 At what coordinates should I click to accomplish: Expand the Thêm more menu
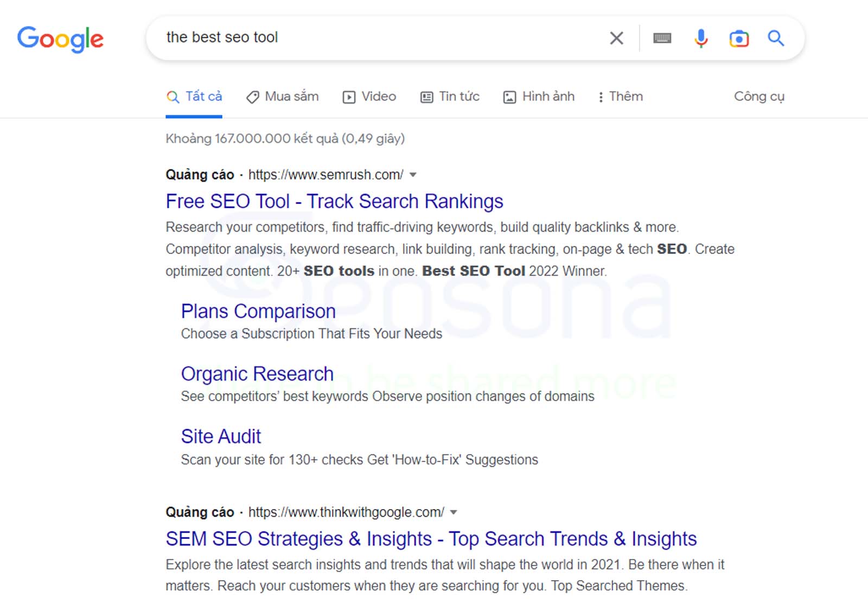pos(620,97)
